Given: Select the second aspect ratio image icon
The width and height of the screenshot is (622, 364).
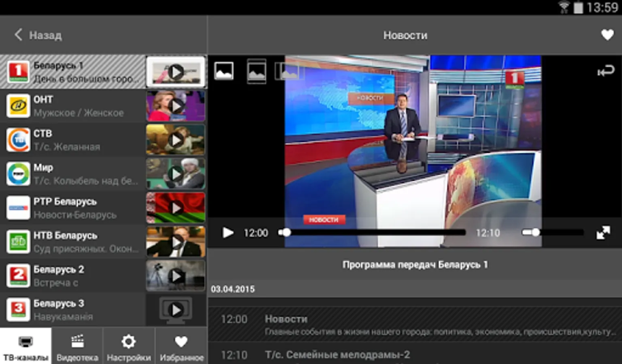Looking at the screenshot, I should (x=256, y=72).
